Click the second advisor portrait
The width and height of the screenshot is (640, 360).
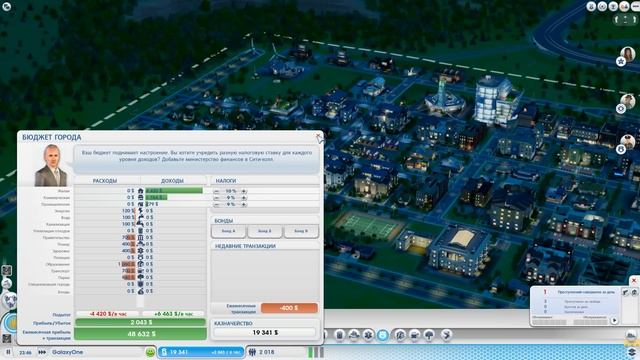pos(627,101)
